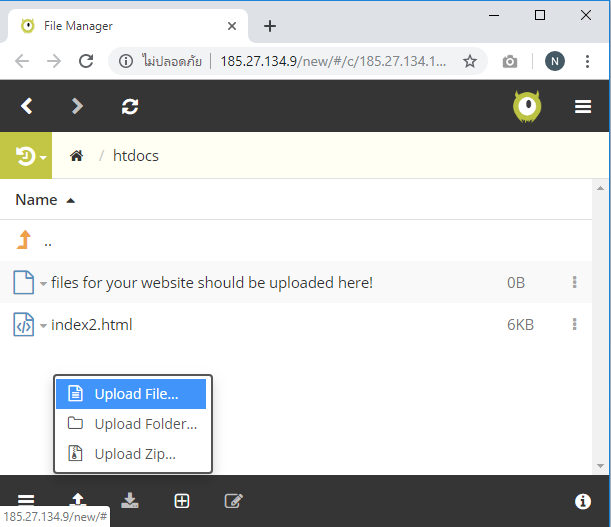Open three-dot menu for index2.html
Image resolution: width=611 pixels, height=527 pixels.
click(574, 325)
